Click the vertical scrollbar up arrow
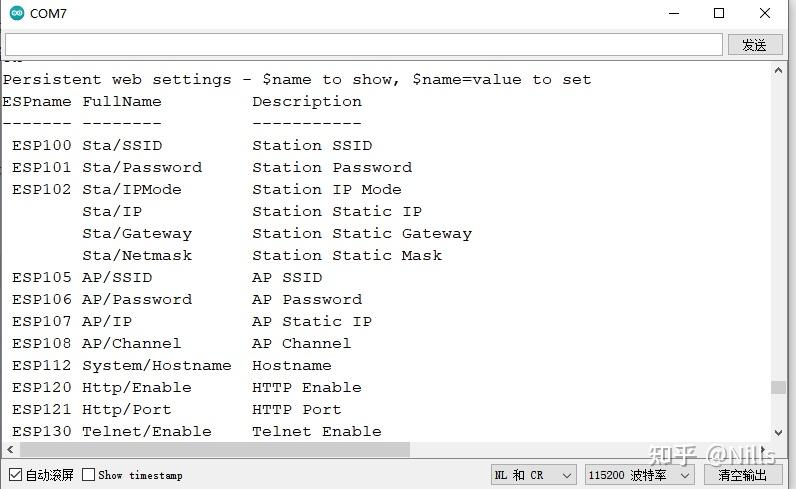The width and height of the screenshot is (796, 489). (x=778, y=71)
